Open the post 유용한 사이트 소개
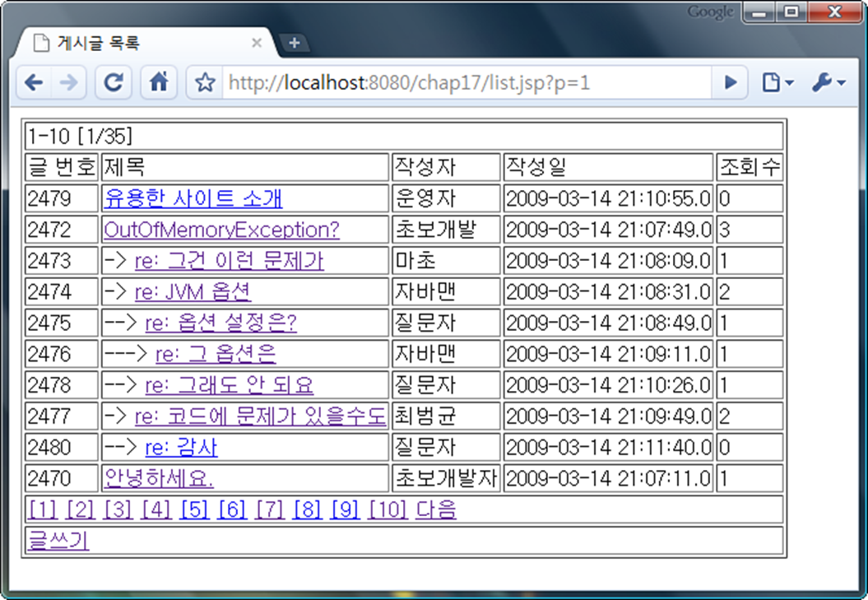The width and height of the screenshot is (868, 600). (193, 198)
